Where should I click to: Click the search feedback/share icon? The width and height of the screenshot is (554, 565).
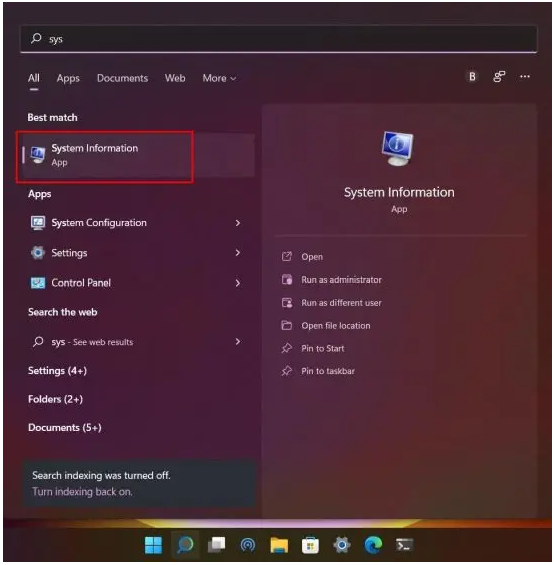click(x=499, y=76)
